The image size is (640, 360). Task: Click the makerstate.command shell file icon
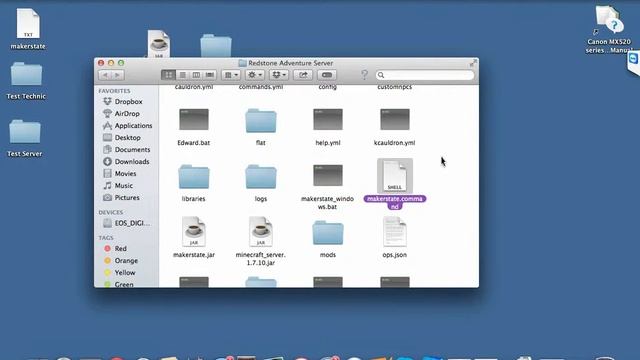(395, 176)
